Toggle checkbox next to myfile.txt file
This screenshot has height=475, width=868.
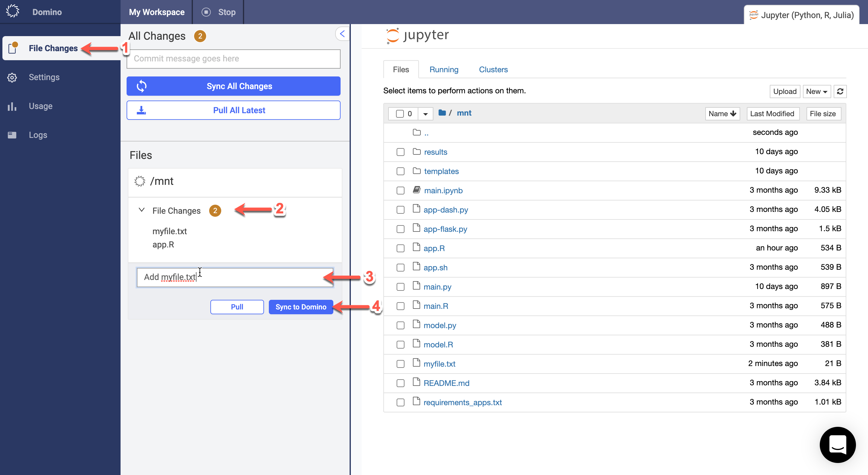pos(400,364)
